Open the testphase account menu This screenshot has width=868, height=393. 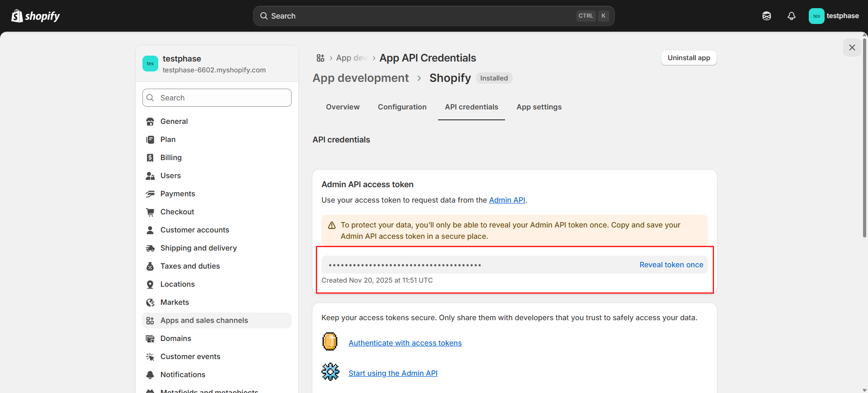[x=834, y=16]
